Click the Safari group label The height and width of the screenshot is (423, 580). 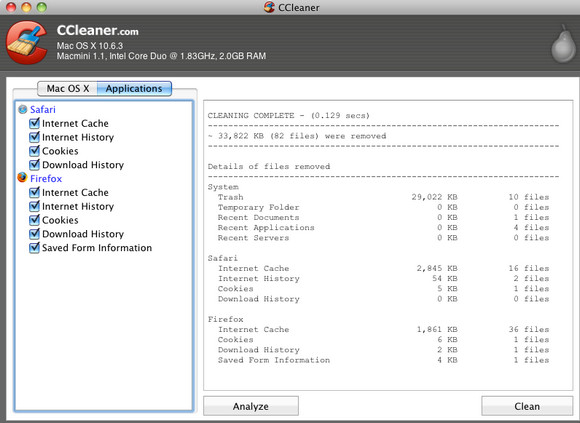click(43, 109)
